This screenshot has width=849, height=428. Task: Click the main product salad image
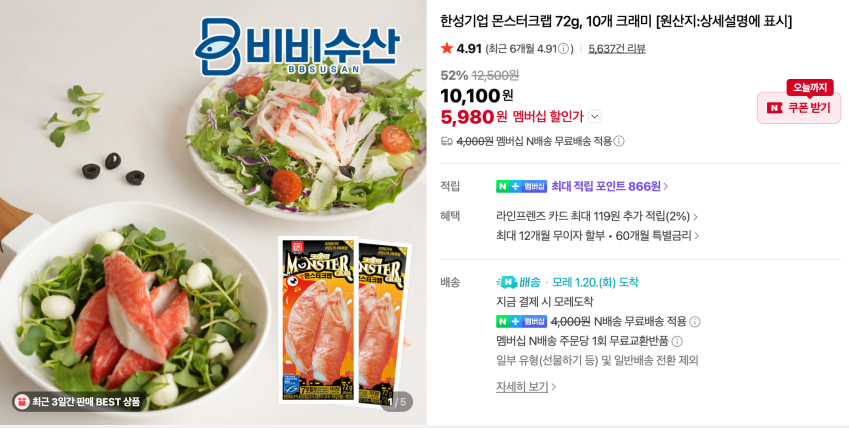pos(213,212)
